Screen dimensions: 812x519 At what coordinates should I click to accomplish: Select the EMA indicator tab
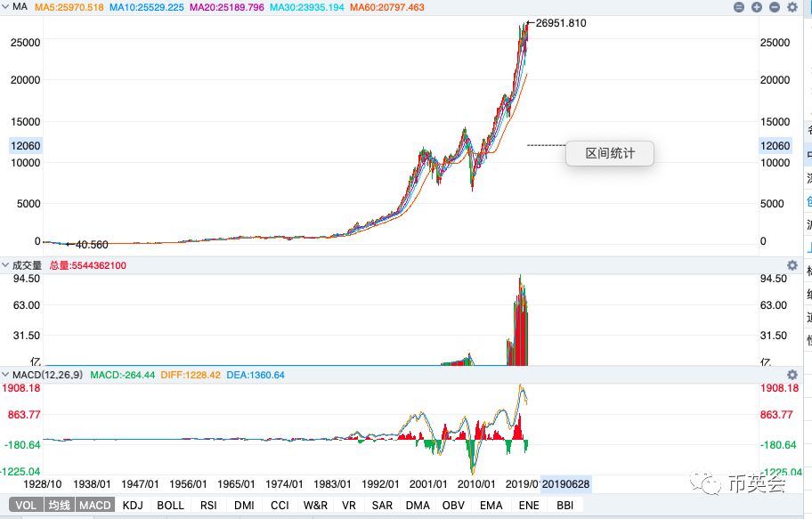coord(491,505)
